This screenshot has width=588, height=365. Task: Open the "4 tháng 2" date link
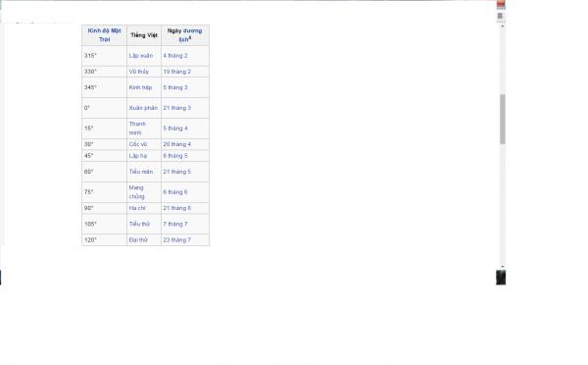point(175,56)
